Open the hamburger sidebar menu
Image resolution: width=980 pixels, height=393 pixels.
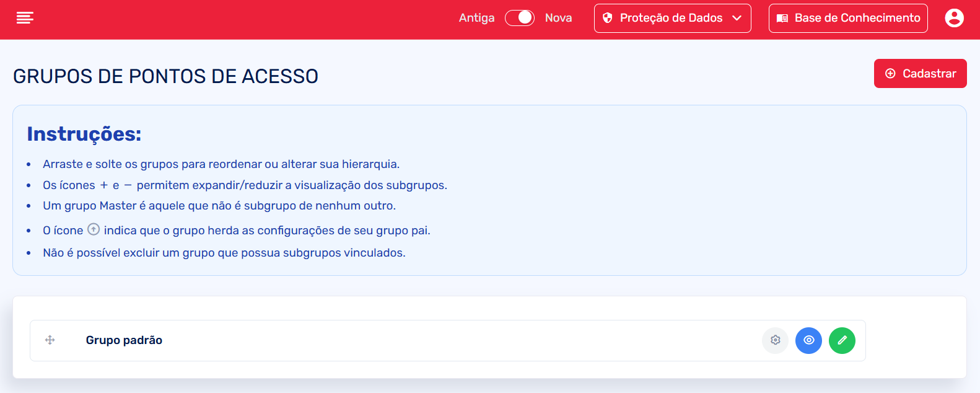25,18
